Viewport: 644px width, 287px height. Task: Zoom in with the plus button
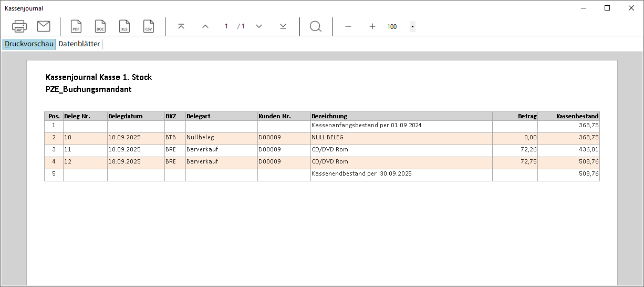(372, 26)
